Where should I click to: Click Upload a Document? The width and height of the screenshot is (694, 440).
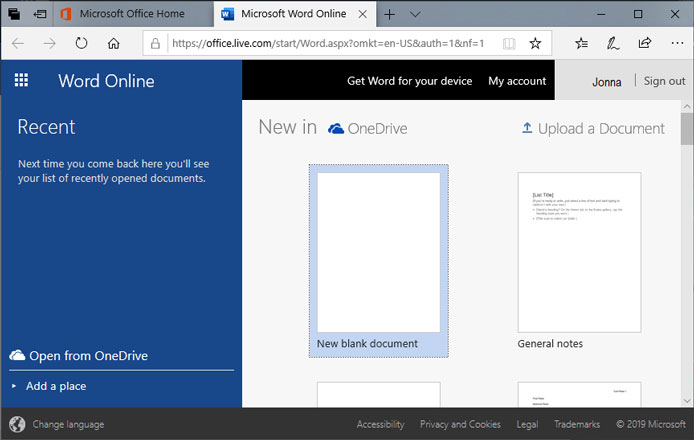pyautogui.click(x=601, y=128)
